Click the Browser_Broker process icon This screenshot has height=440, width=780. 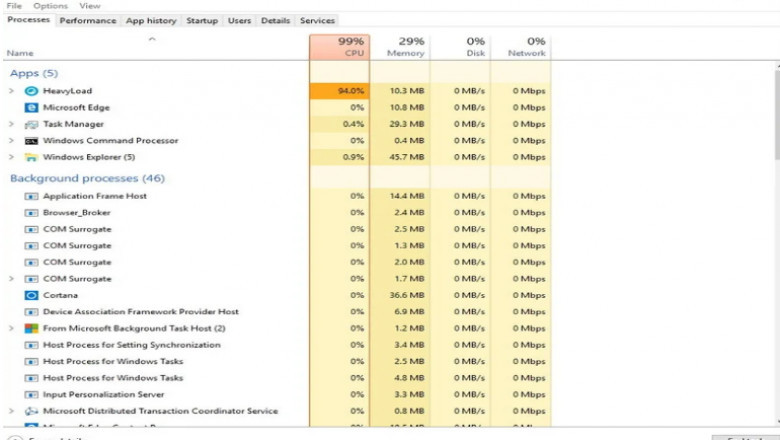[x=31, y=213]
